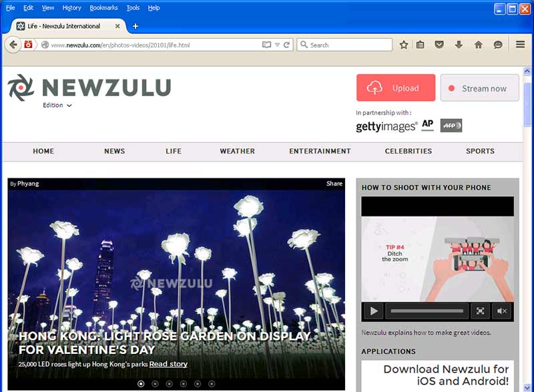The height and width of the screenshot is (392, 534).
Task: Reload the page with the refresh icon
Action: click(287, 45)
